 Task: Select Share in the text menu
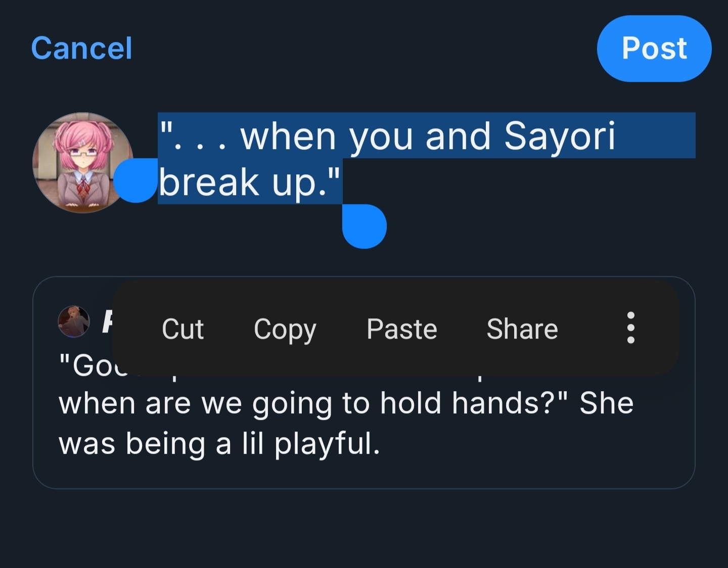[x=522, y=329]
